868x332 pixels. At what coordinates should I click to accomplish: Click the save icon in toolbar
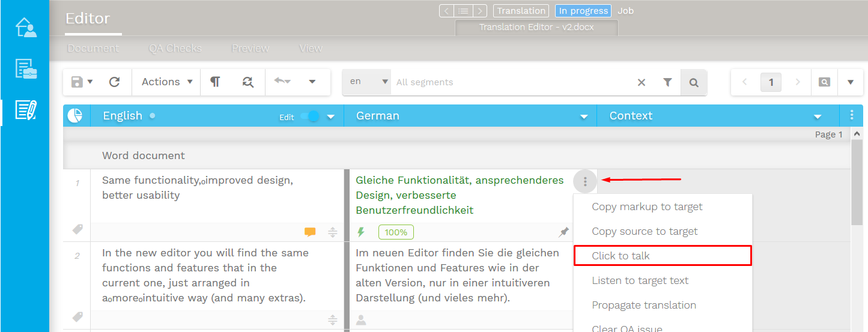(x=77, y=82)
